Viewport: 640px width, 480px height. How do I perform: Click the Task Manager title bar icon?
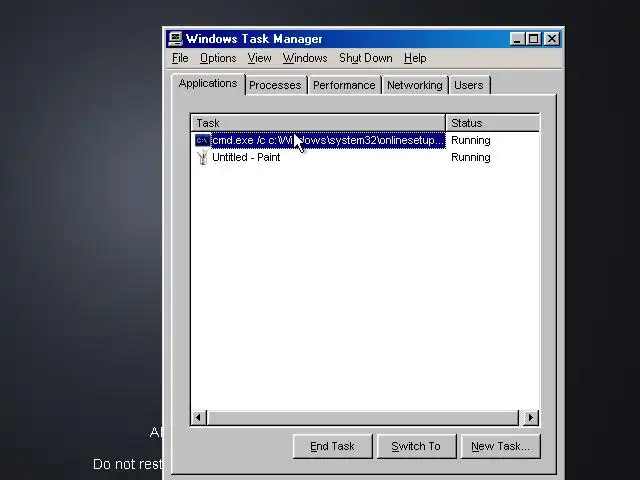point(175,39)
